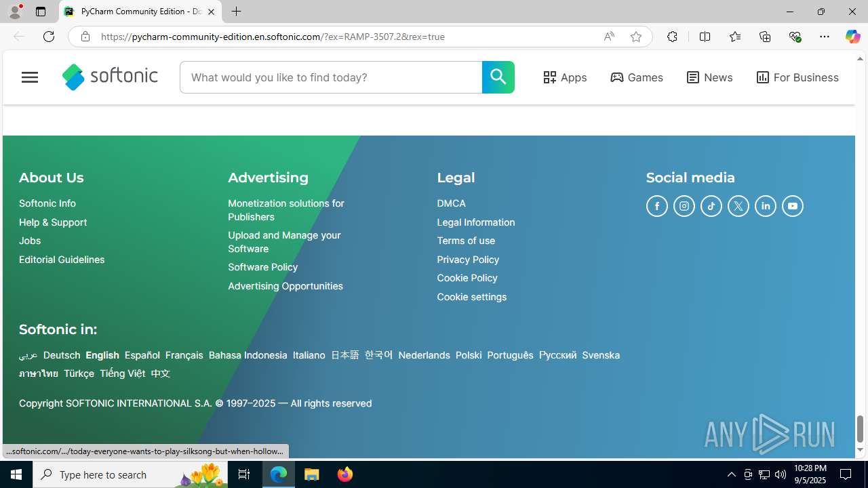The height and width of the screenshot is (488, 868).
Task: Open the Software Policy link
Action: pyautogui.click(x=263, y=267)
